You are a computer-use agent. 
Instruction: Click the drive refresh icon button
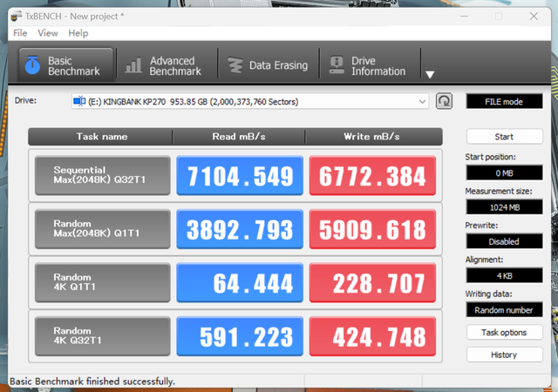pos(444,101)
